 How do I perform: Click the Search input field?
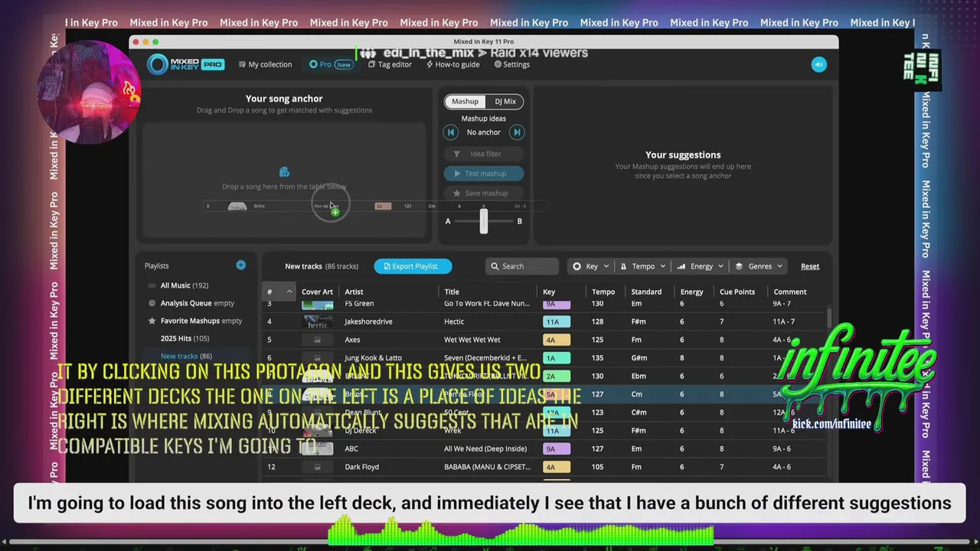point(522,266)
